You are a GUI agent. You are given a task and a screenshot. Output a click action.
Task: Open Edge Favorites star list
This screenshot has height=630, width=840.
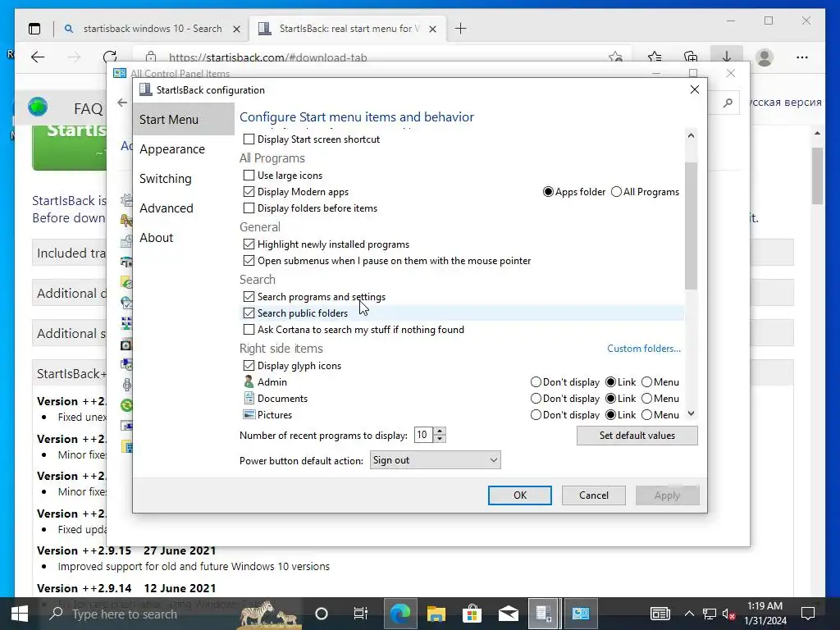pyautogui.click(x=655, y=57)
